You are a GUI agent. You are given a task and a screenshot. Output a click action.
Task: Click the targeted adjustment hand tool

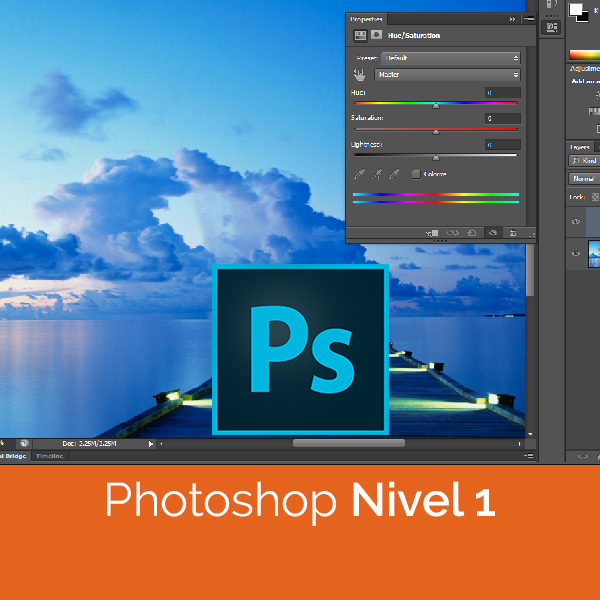click(359, 75)
